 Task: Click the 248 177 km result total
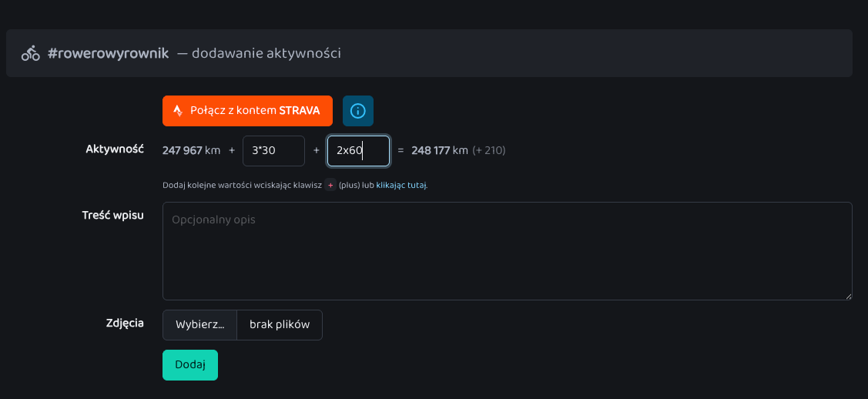coord(439,151)
